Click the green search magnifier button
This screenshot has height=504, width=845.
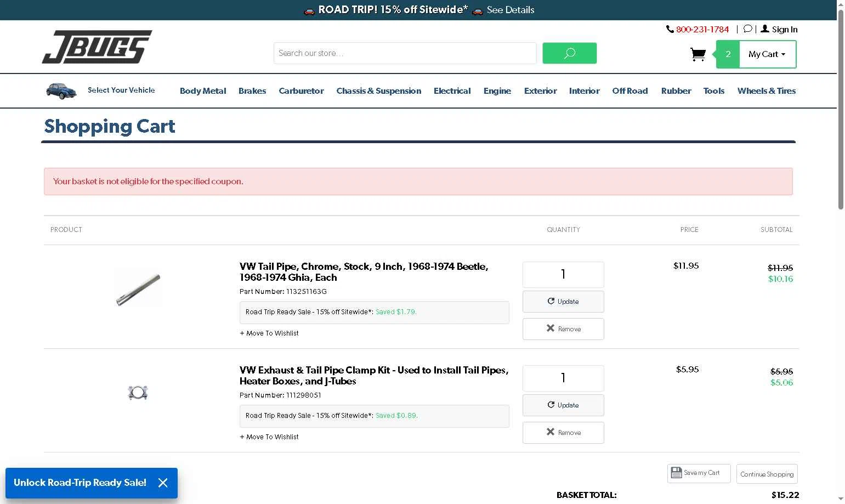tap(569, 53)
